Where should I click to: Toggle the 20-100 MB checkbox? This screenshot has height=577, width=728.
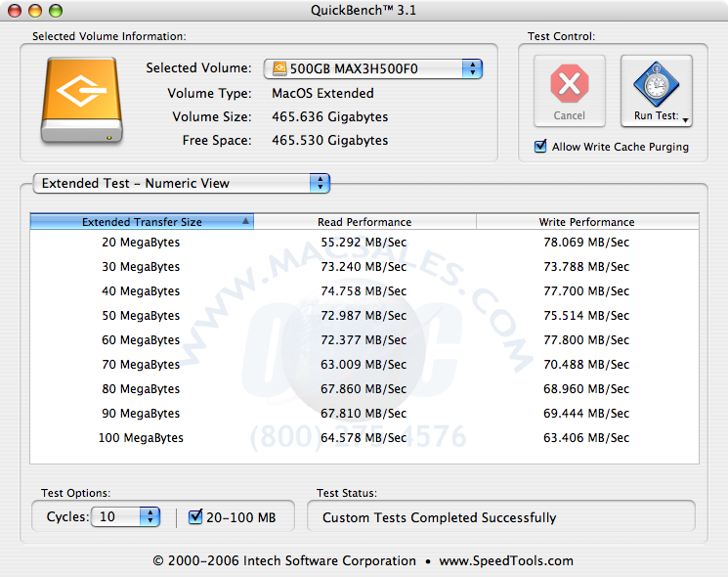tap(195, 516)
